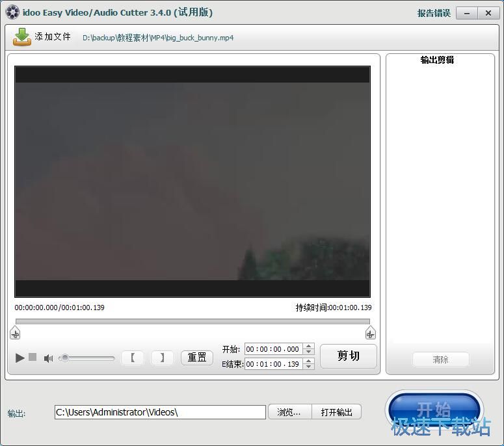Image resolution: width=504 pixels, height=446 pixels.
Task: Set end mark with right bracket button
Action: click(163, 358)
